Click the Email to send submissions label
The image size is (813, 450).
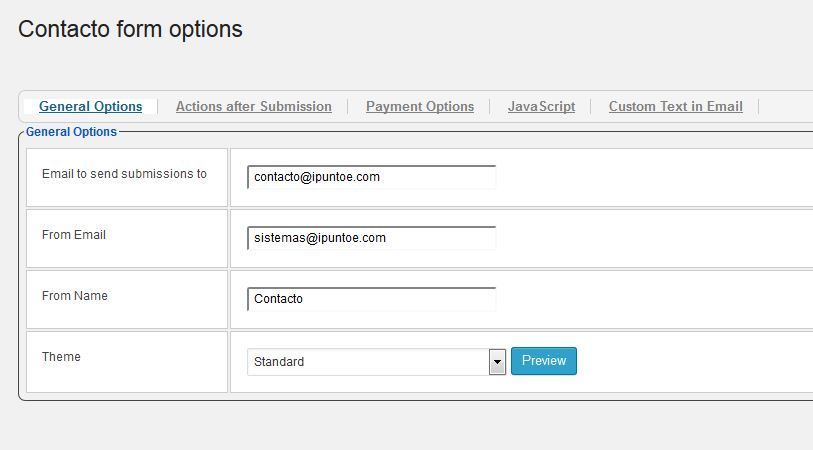pos(124,174)
